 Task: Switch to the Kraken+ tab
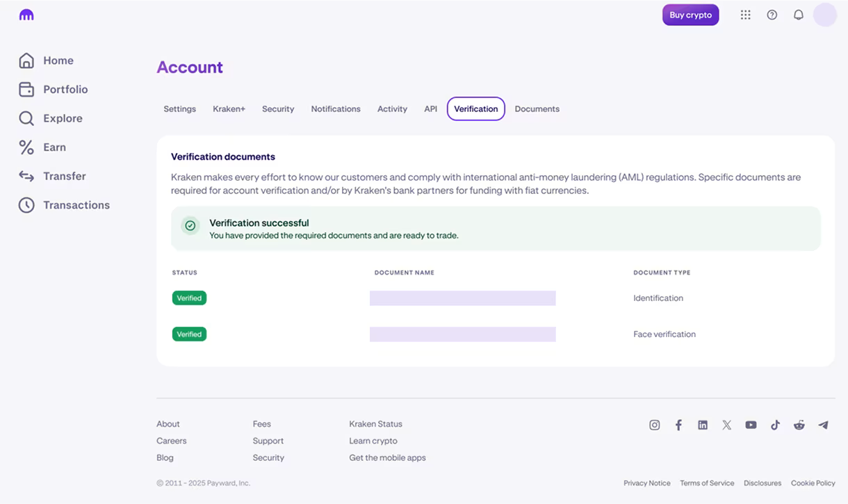[229, 109]
